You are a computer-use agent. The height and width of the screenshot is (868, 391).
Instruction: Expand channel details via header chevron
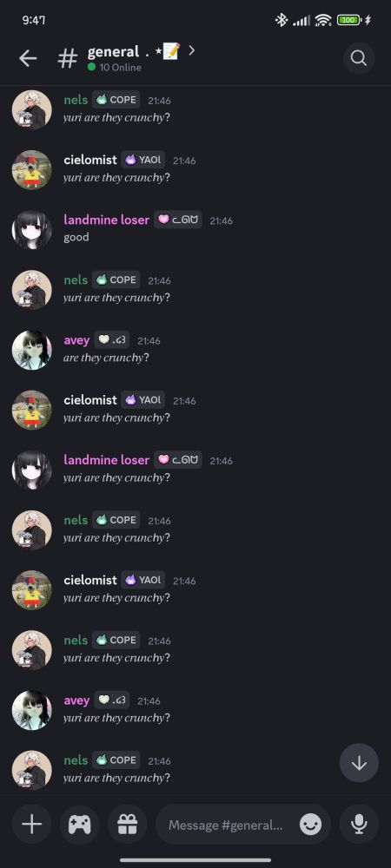pos(192,50)
